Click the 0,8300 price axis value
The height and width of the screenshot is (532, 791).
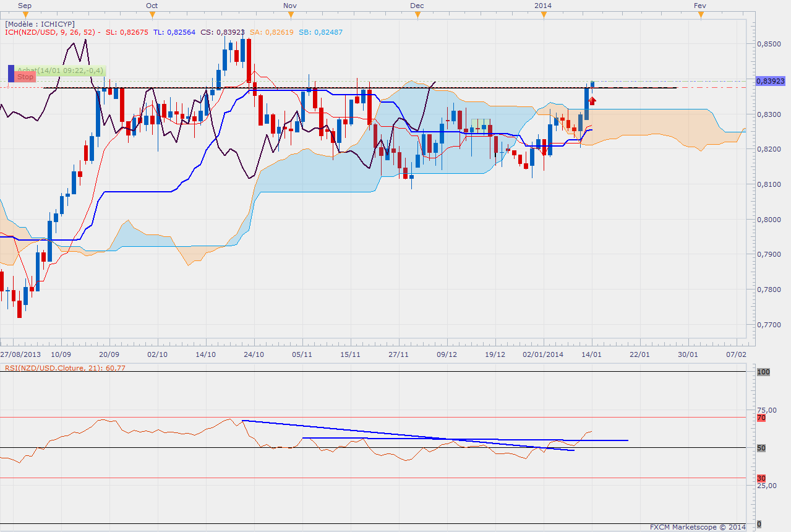tap(769, 114)
